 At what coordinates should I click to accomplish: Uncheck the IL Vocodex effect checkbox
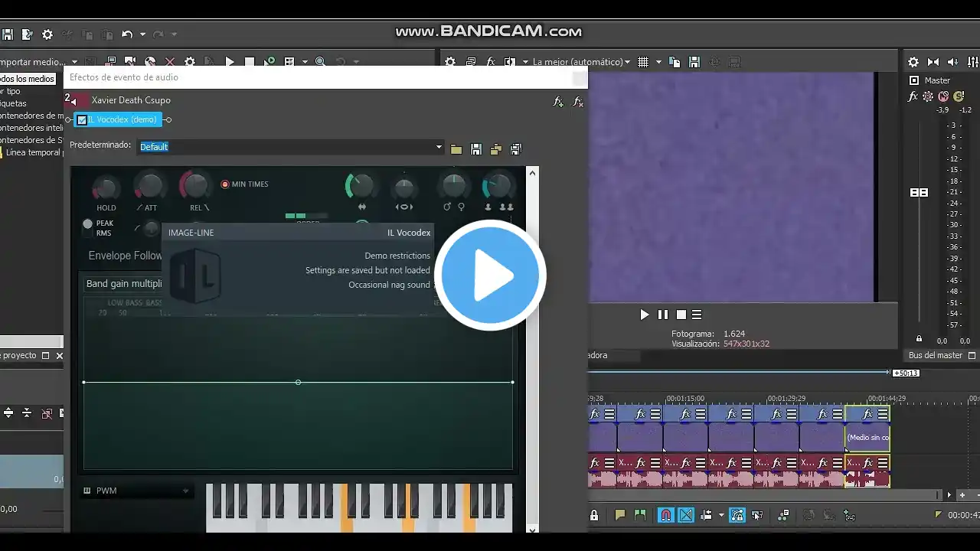click(82, 119)
